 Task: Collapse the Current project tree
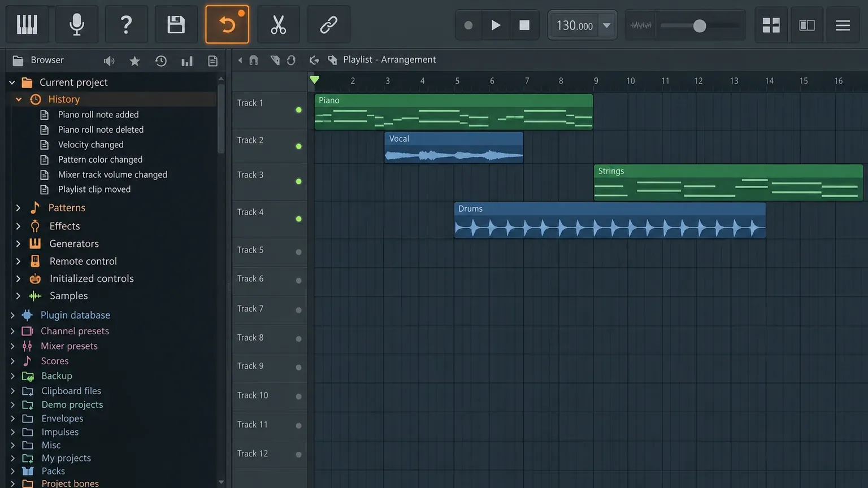tap(12, 82)
